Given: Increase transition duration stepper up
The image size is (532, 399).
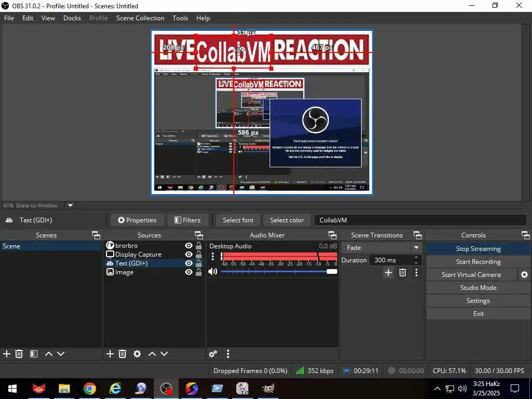Looking at the screenshot, I should 416,258.
